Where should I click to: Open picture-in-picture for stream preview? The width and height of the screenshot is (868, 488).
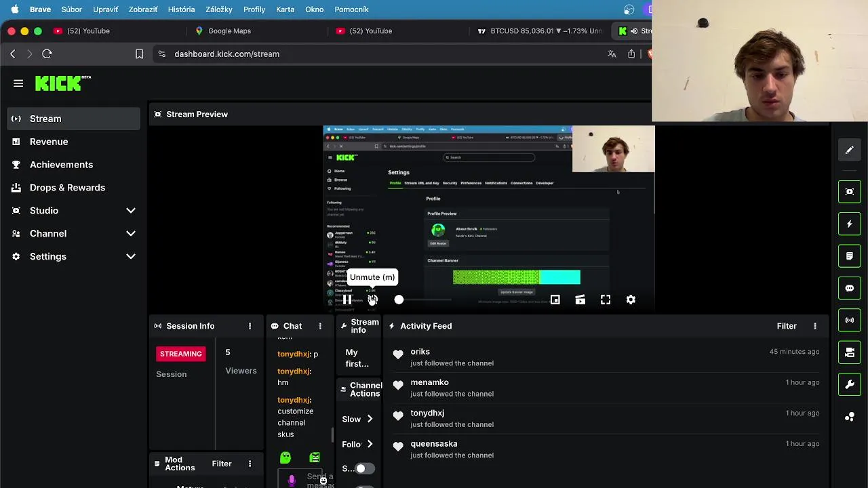(x=555, y=300)
